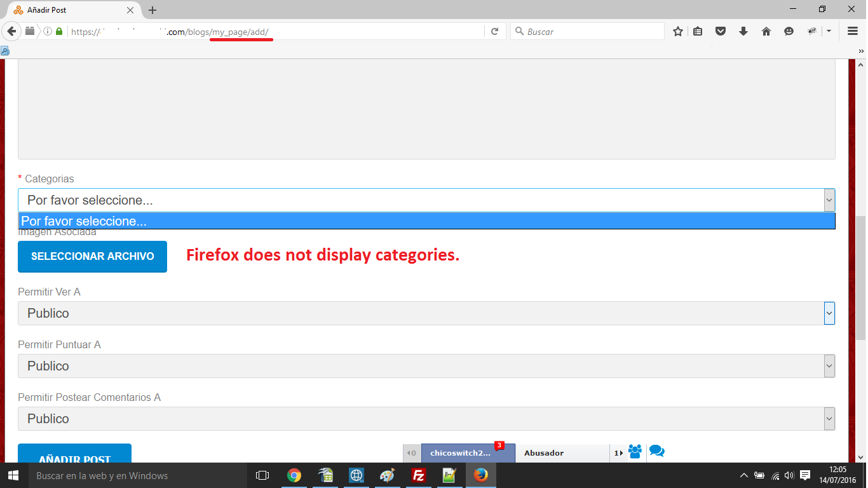Open Google Chrome from the taskbar

coord(294,475)
